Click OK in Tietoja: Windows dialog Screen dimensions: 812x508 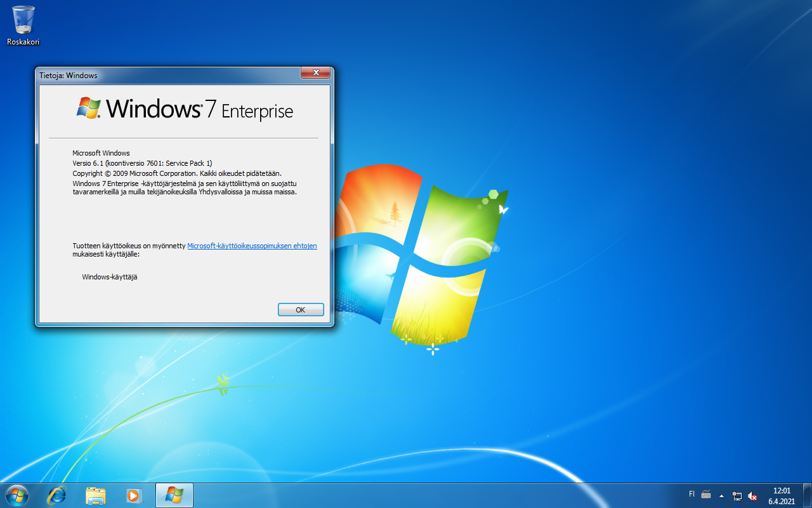301,309
